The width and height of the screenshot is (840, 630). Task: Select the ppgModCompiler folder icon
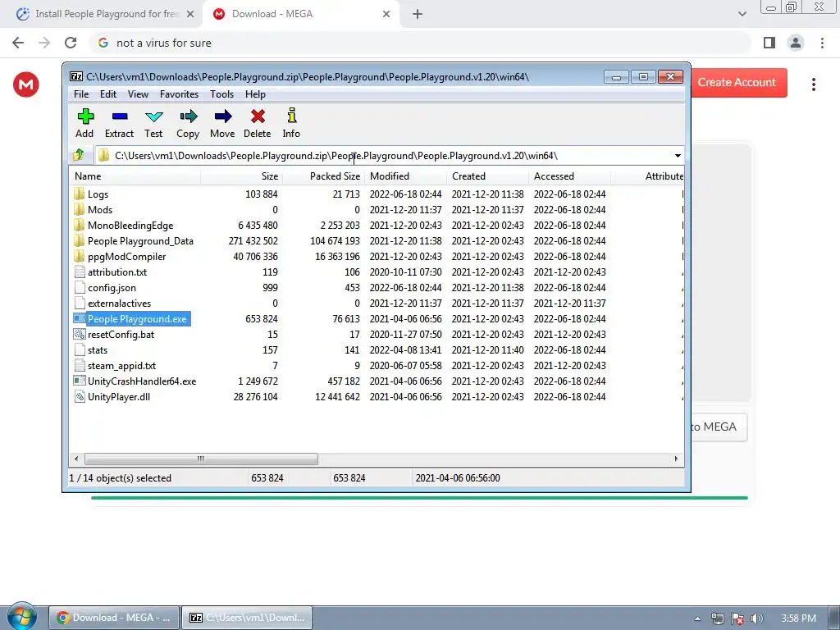[80, 256]
